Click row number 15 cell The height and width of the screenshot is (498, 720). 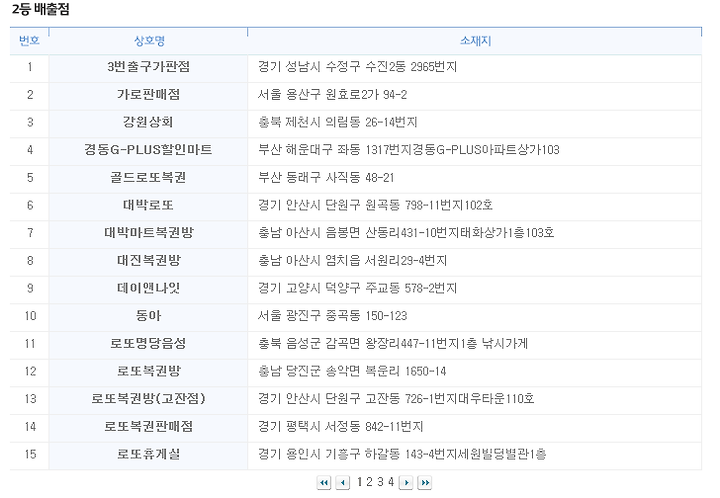point(29,454)
